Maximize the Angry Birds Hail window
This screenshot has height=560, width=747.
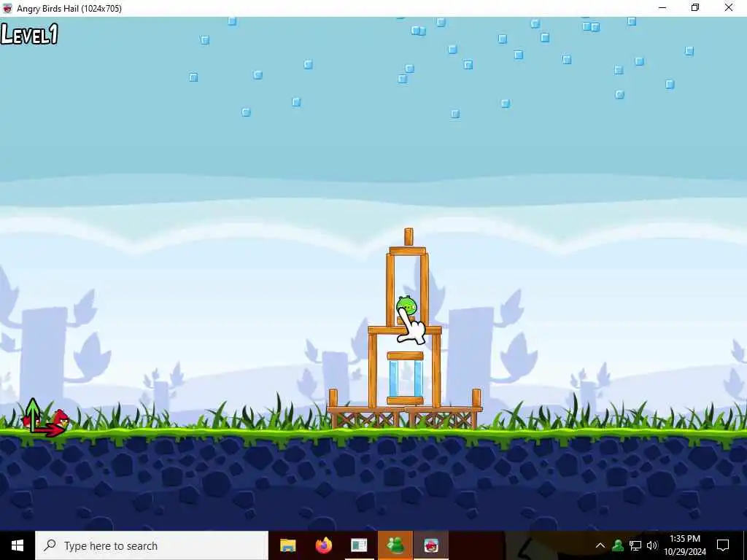click(x=695, y=7)
